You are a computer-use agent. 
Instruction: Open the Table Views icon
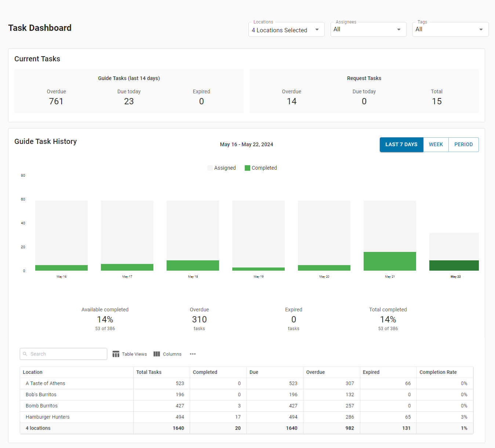(116, 354)
